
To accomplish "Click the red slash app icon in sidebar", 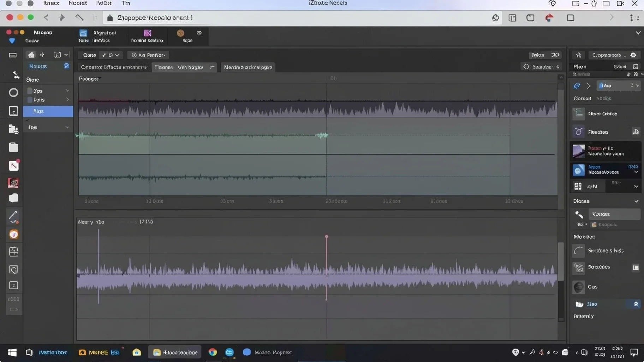I will pyautogui.click(x=13, y=165).
